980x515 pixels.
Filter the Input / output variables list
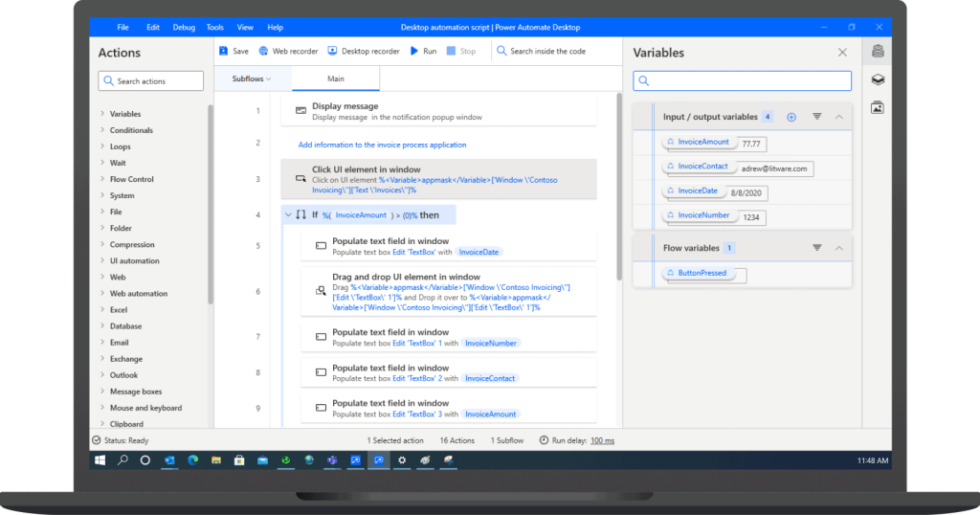click(817, 117)
